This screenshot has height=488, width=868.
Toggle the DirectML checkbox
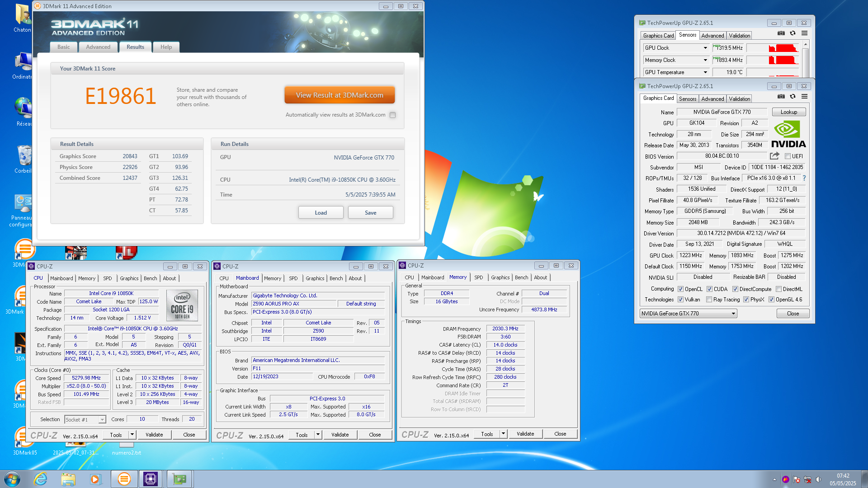(x=779, y=289)
